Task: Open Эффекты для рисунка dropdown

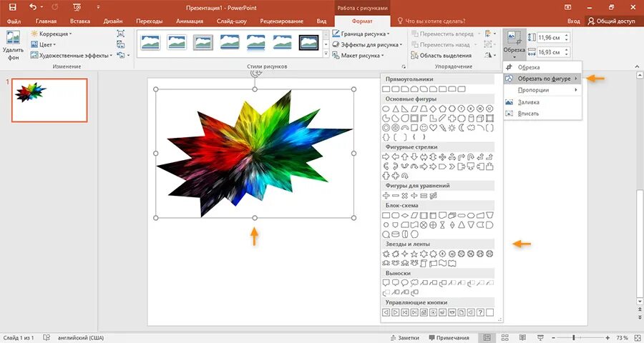Action: tap(367, 44)
